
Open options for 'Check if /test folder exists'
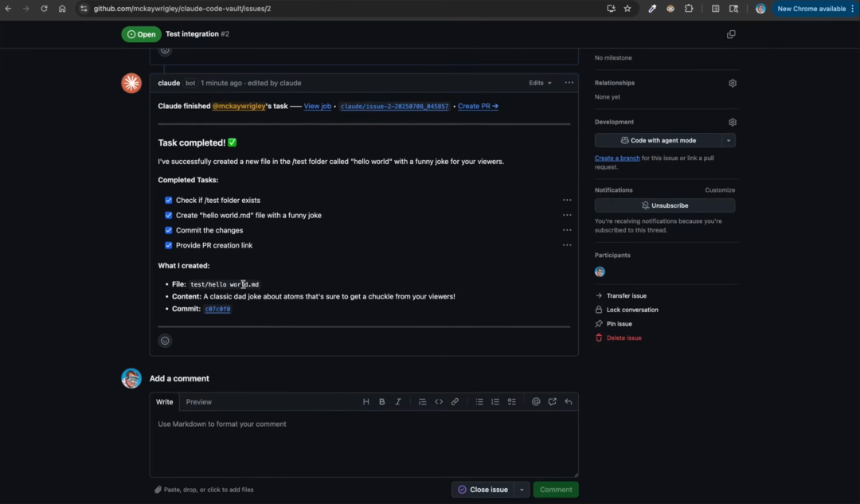(567, 200)
